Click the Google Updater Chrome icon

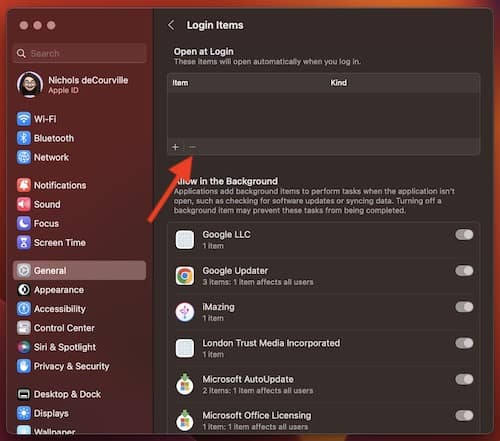(185, 276)
